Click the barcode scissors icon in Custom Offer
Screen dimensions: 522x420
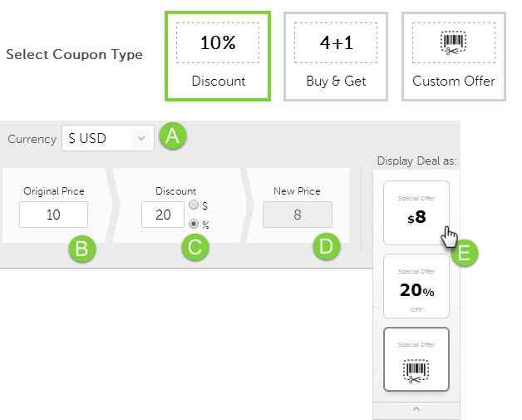[x=453, y=43]
